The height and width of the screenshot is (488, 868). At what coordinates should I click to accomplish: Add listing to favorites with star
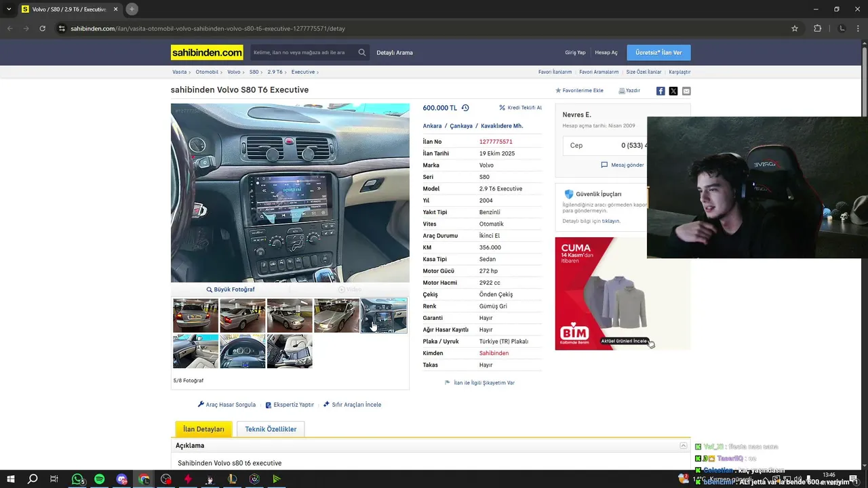pos(579,90)
